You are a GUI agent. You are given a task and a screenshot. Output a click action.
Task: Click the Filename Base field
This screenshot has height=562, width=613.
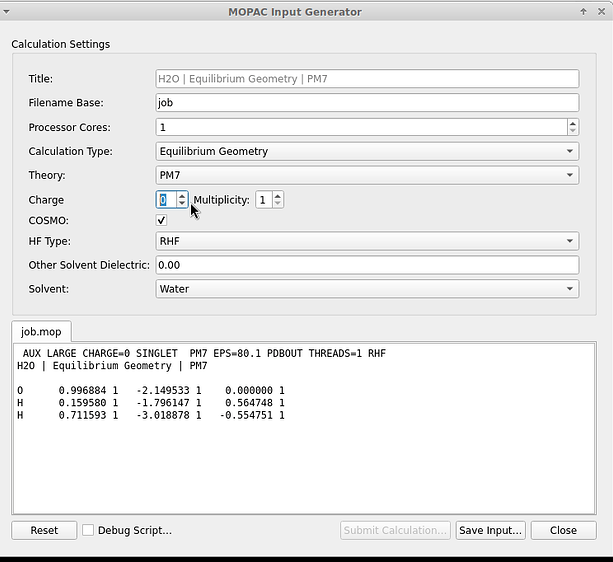pyautogui.click(x=367, y=103)
